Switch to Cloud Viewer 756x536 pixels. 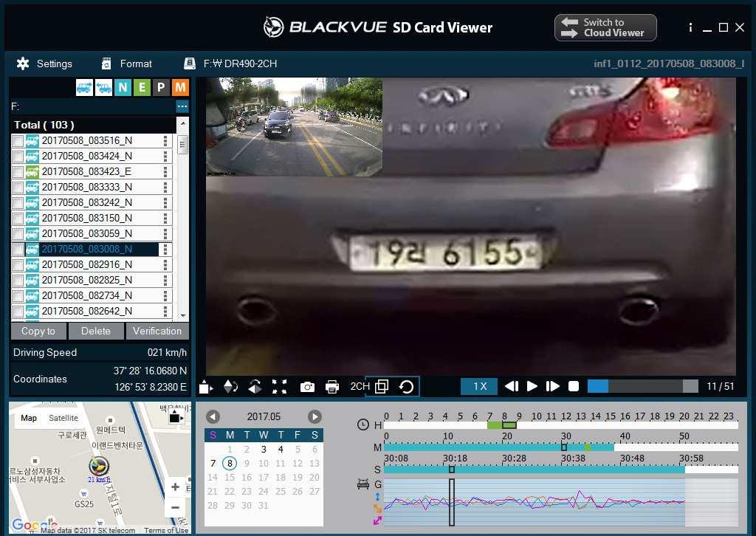click(x=605, y=27)
